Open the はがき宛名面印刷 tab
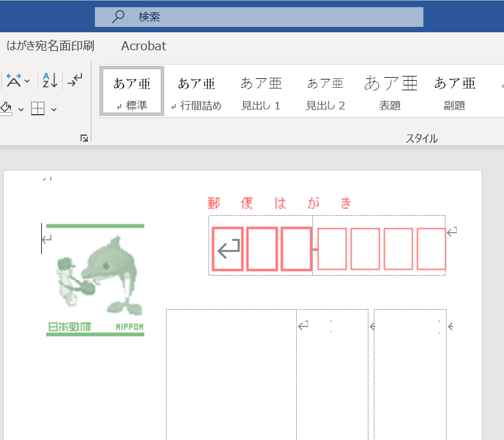 pyautogui.click(x=50, y=46)
